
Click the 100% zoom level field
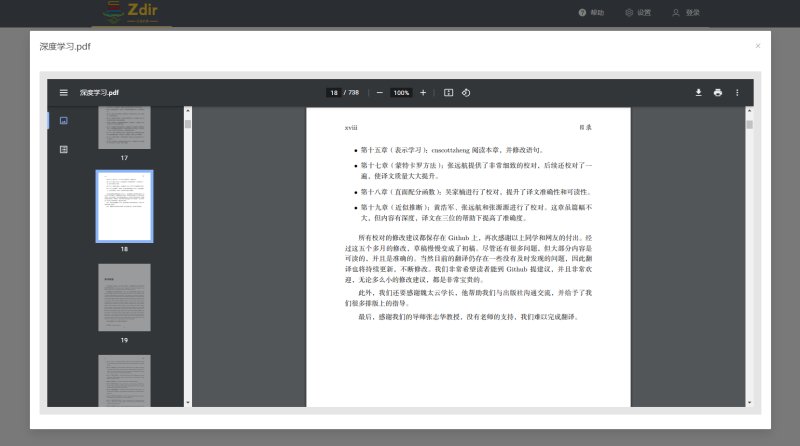[x=401, y=92]
